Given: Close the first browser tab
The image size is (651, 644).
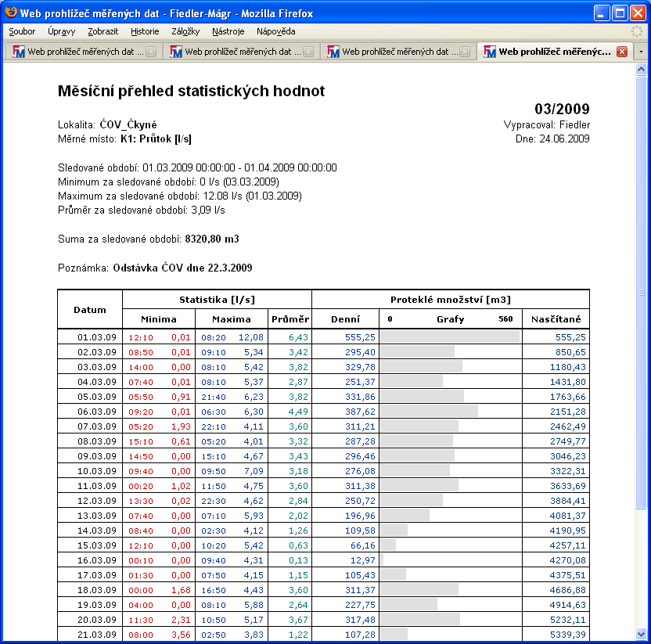Looking at the screenshot, I should coord(151,52).
